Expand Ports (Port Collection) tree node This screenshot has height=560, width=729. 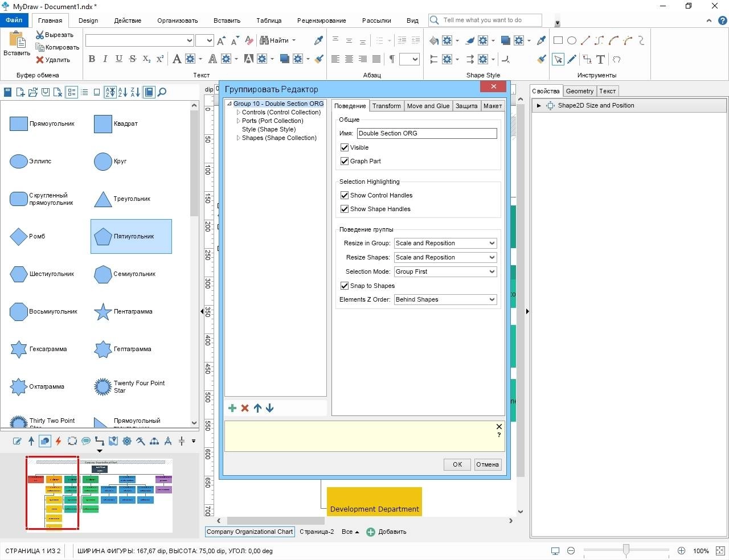238,121
